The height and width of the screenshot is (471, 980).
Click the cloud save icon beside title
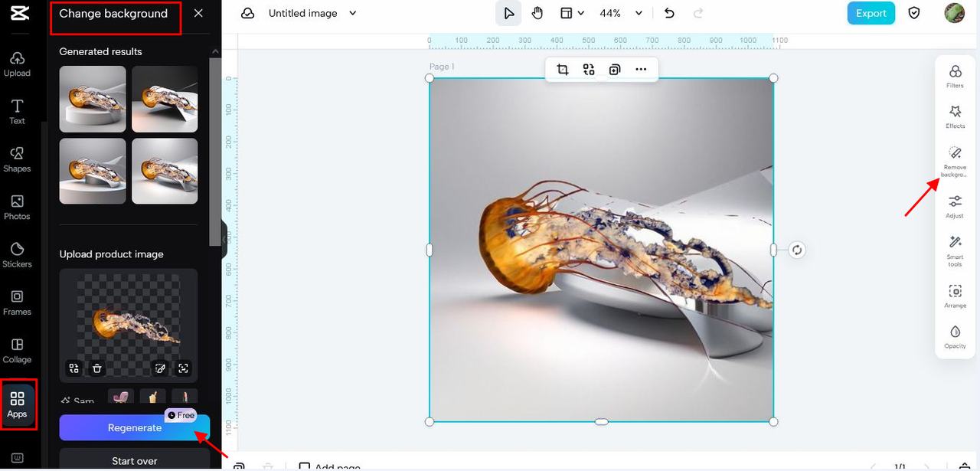(x=247, y=13)
